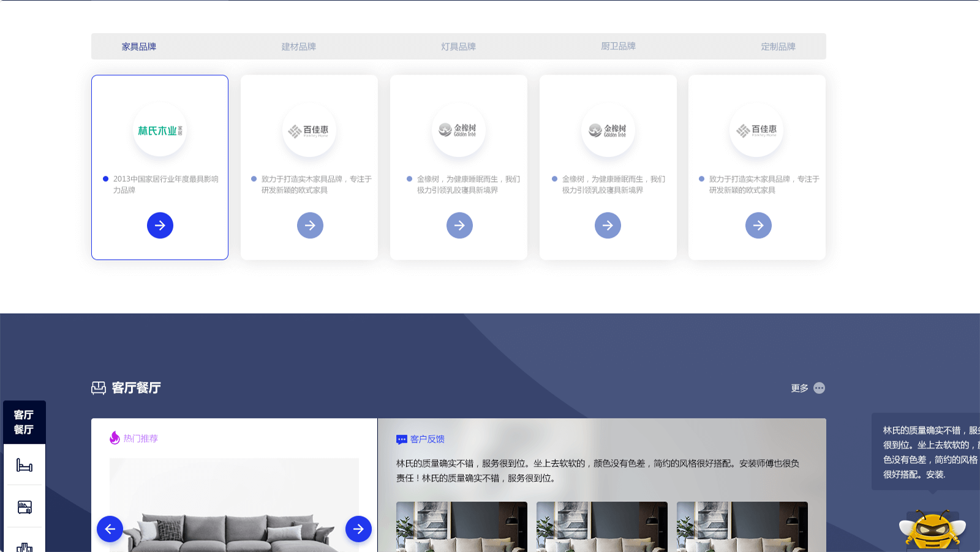Screen dimensions: 980x552
Task: Click the cabinet icon in the side navigation
Action: click(24, 507)
